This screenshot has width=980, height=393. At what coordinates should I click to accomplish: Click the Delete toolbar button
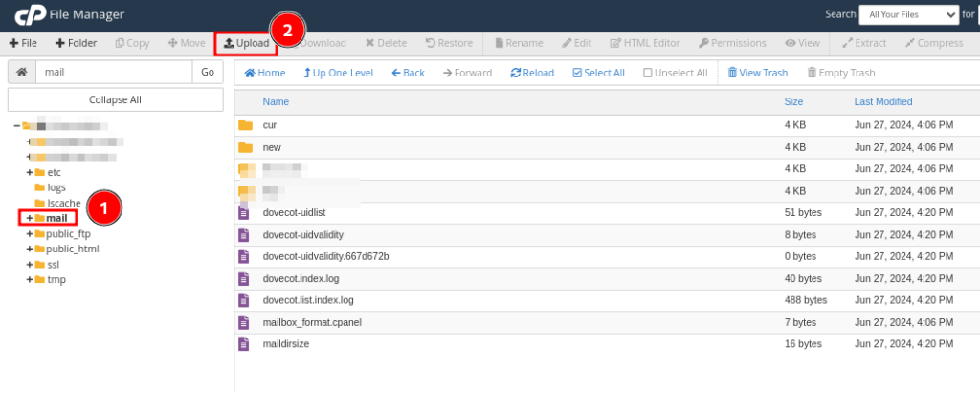click(387, 43)
